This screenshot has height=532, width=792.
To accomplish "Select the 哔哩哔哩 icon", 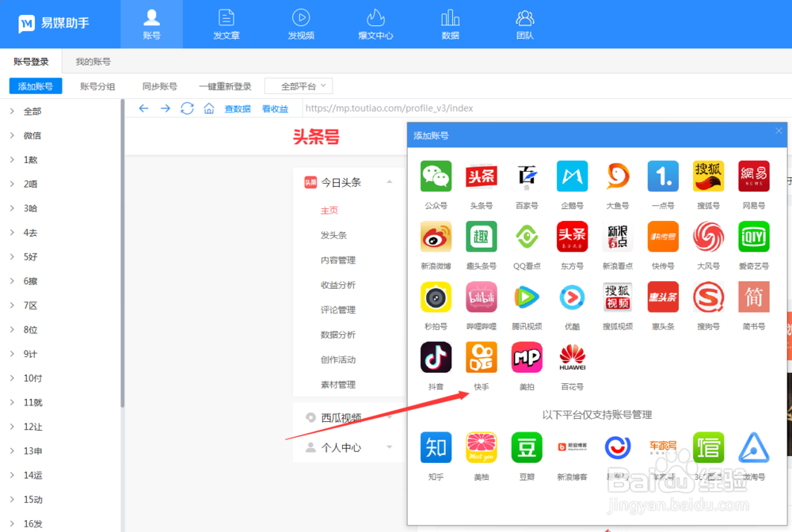I will (x=482, y=297).
